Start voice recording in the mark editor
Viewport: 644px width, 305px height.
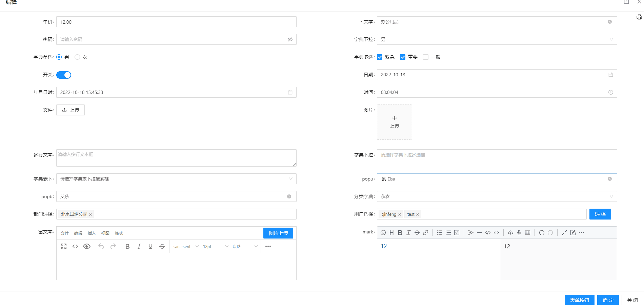(x=519, y=232)
